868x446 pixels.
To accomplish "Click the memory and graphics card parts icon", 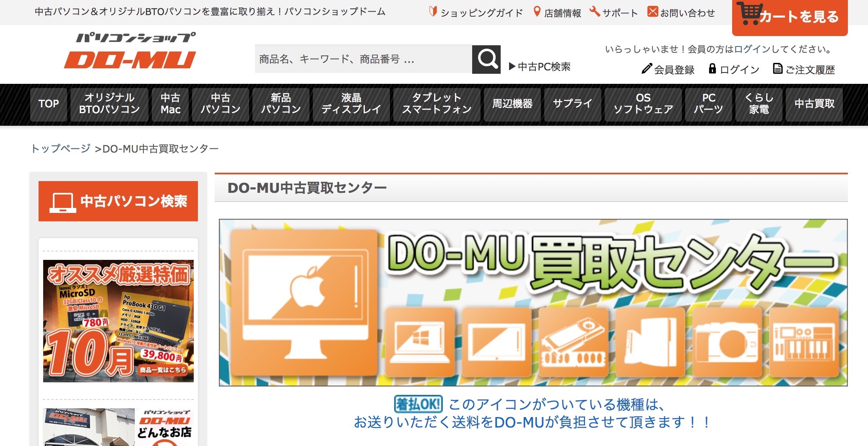I will 574,341.
